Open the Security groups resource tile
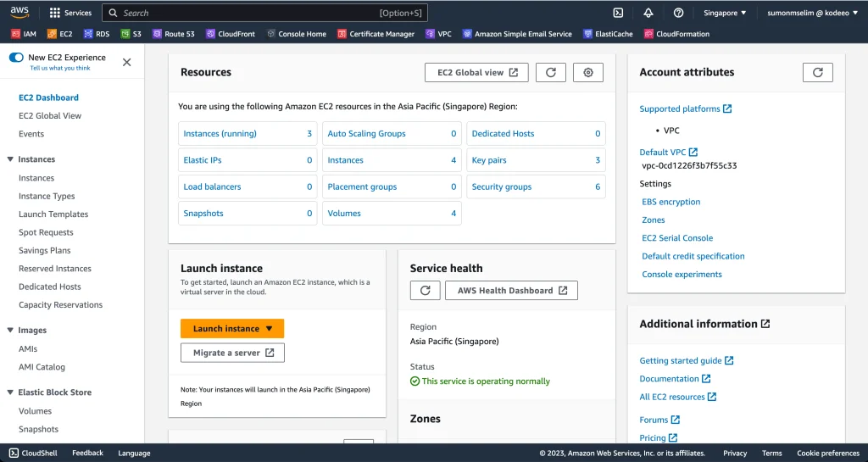 [536, 186]
